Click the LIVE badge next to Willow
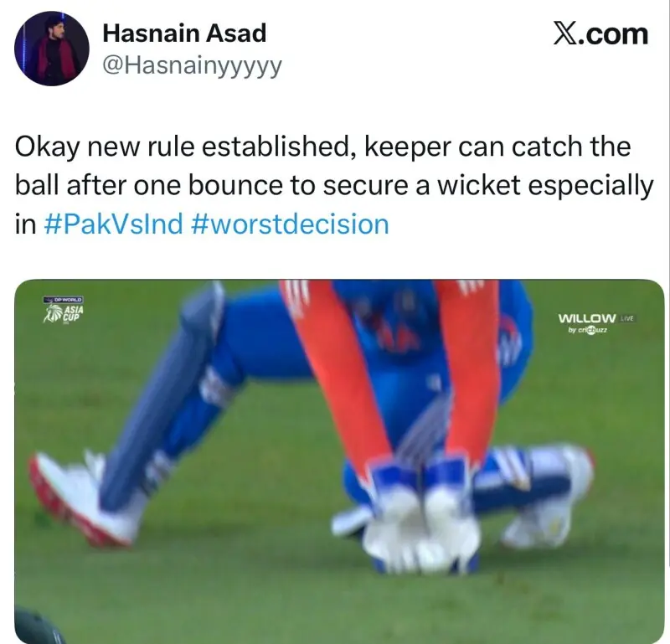This screenshot has height=644, width=670. pyautogui.click(x=627, y=318)
